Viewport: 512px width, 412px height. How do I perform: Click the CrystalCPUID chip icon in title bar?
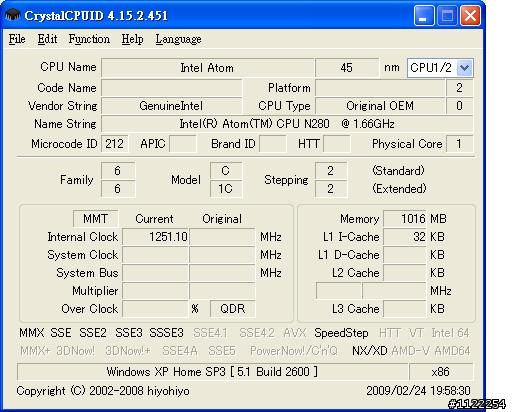[x=13, y=15]
